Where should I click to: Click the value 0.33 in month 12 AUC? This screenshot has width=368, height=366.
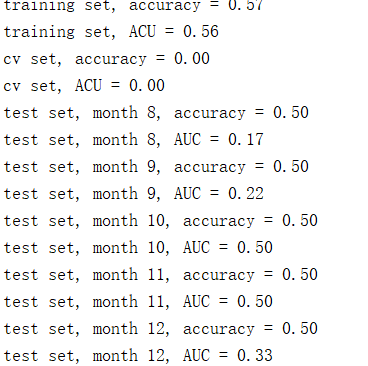coord(255,355)
